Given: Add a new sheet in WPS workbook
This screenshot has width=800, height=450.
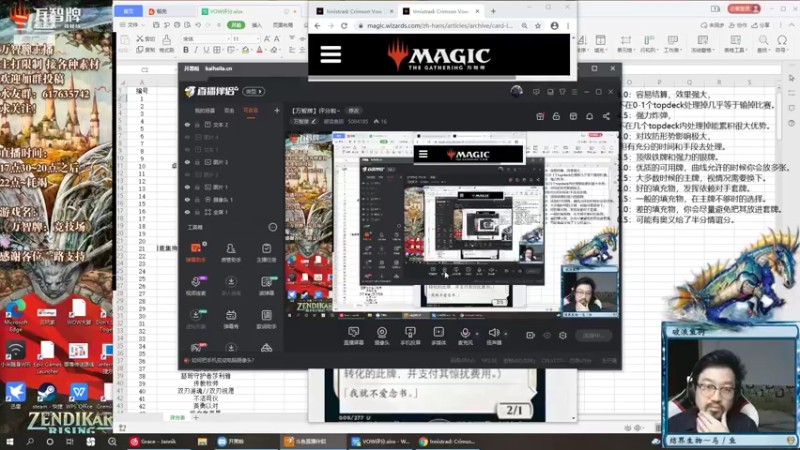Looking at the screenshot, I should click(196, 417).
